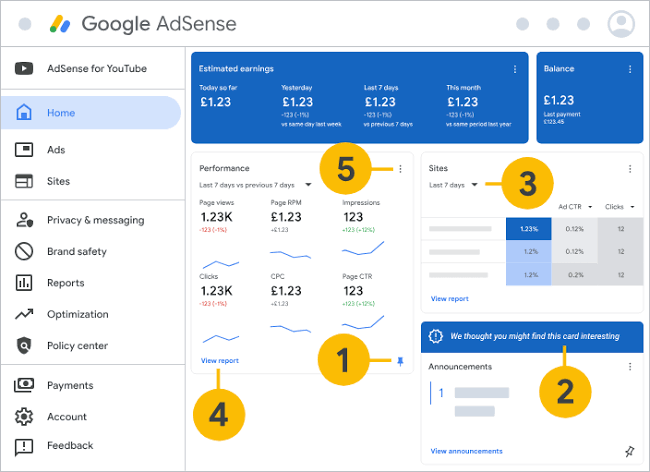Open Reports via its bar chart icon
The image size is (650, 472).
[24, 283]
